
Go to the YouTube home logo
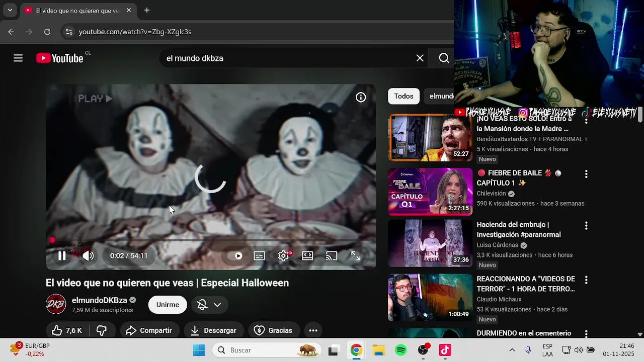(60, 58)
